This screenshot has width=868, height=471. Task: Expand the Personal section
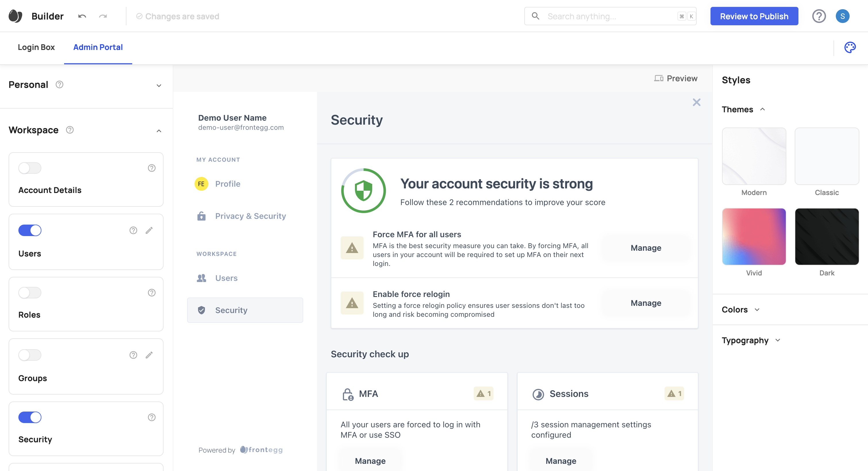159,86
